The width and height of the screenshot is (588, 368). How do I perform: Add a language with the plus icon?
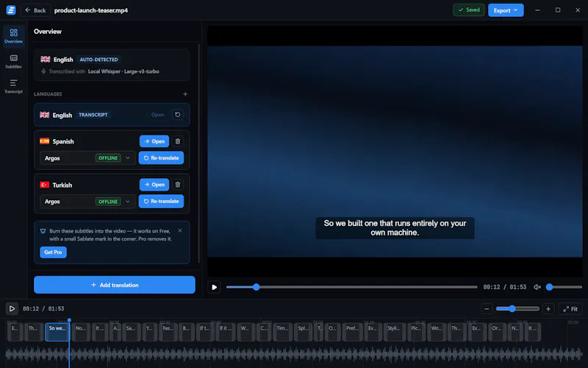pos(185,94)
